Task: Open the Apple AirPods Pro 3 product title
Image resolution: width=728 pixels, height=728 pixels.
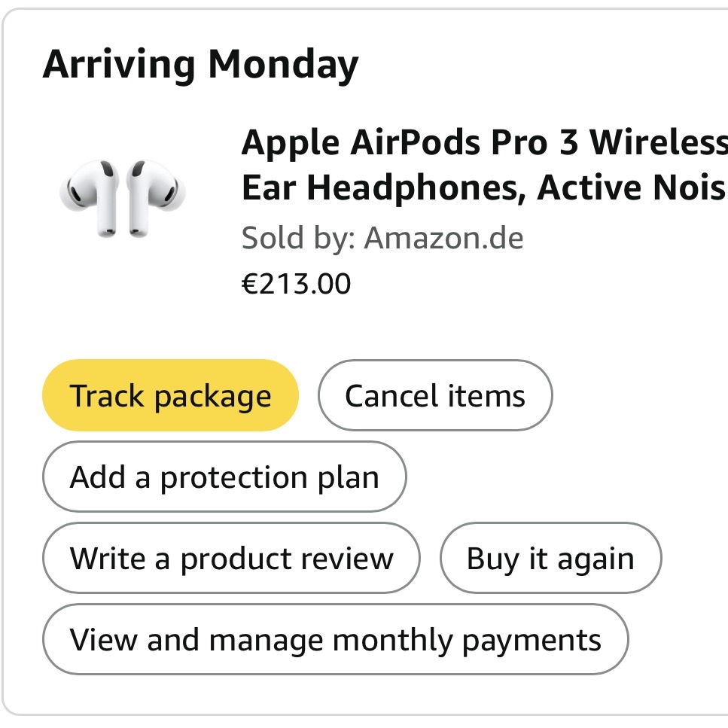Action: tap(483, 165)
